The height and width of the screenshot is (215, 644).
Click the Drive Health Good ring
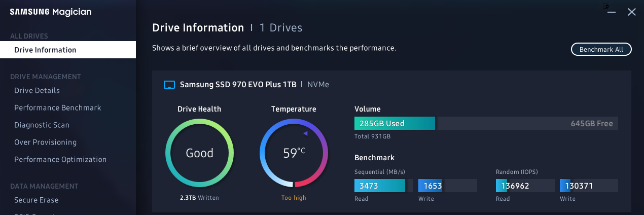pyautogui.click(x=200, y=153)
